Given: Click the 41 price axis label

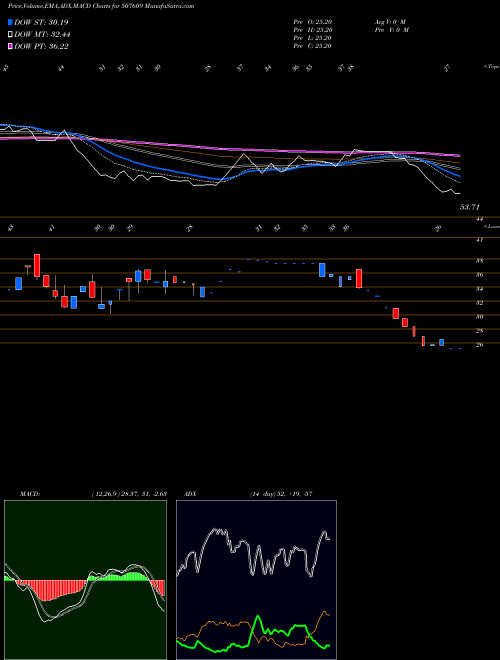Looking at the screenshot, I should [x=479, y=240].
